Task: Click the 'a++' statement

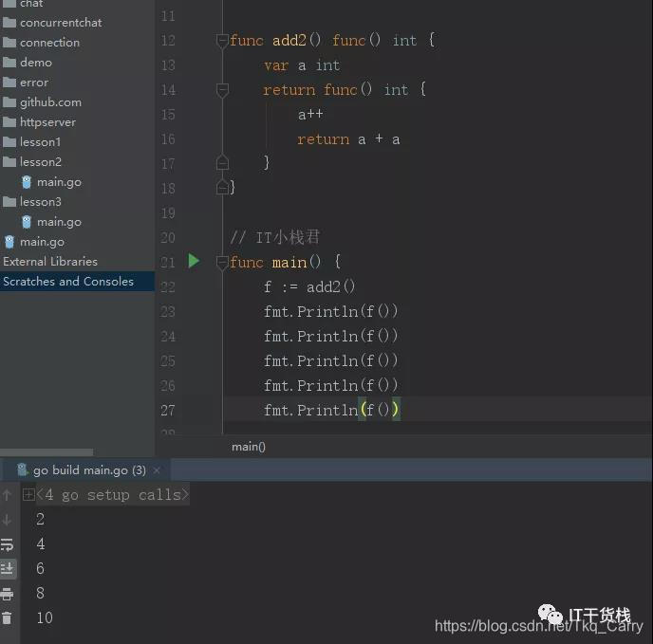Action: tap(310, 115)
